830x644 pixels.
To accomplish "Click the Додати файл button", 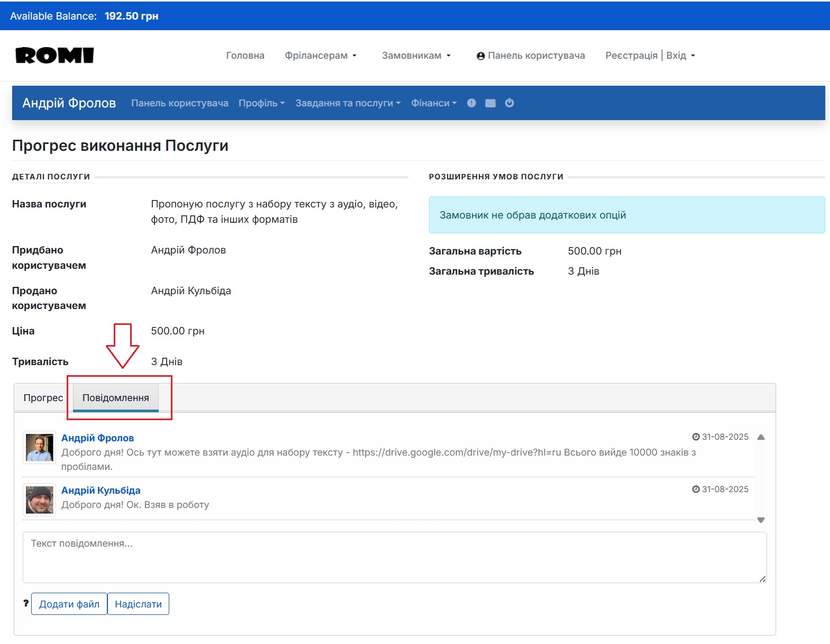I will tap(69, 604).
